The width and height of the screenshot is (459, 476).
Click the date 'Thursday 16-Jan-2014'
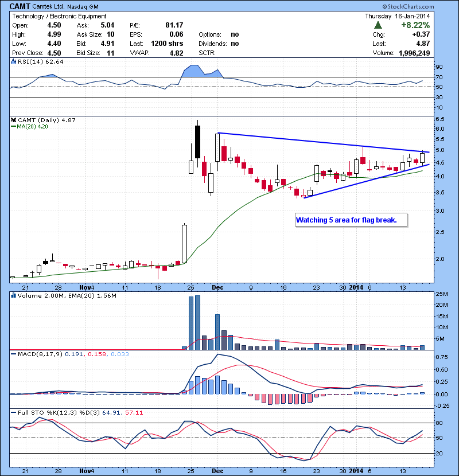[398, 16]
